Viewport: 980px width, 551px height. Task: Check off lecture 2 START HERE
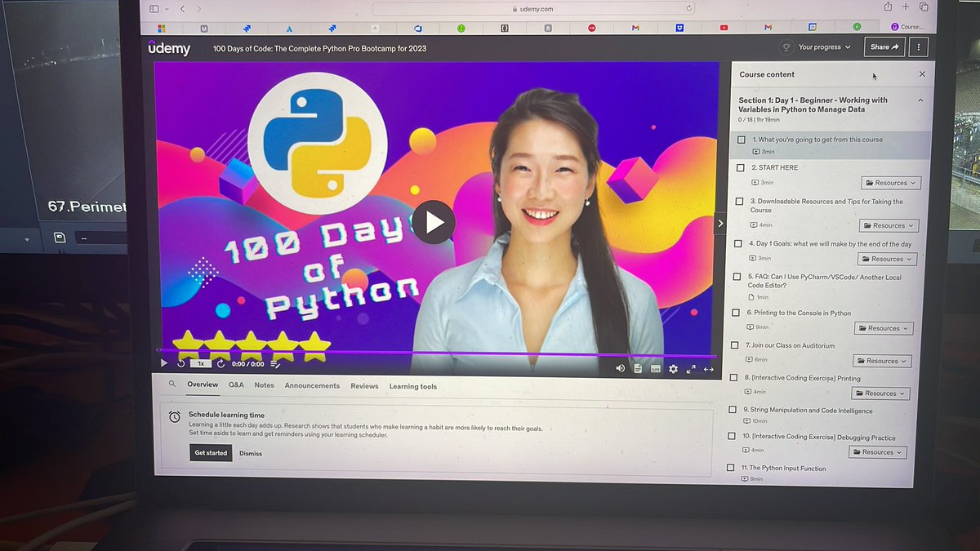pos(741,167)
